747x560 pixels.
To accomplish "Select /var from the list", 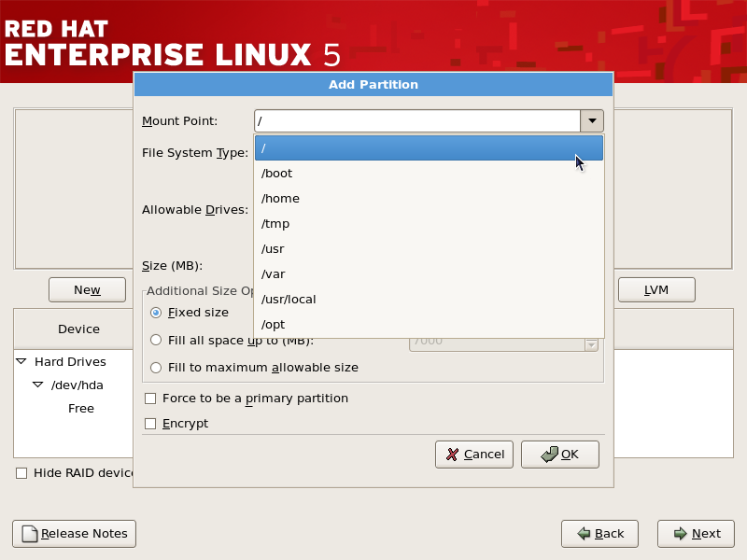I will tap(429, 274).
